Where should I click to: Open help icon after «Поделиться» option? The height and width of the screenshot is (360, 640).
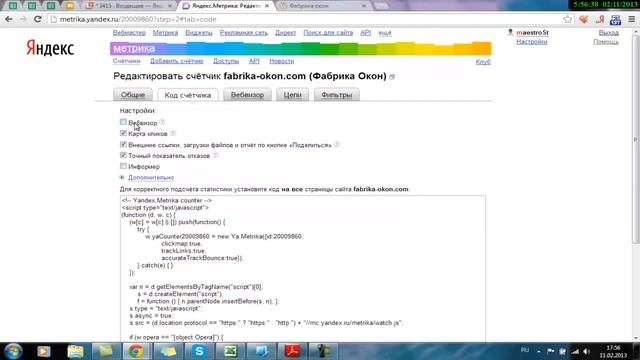(337, 144)
